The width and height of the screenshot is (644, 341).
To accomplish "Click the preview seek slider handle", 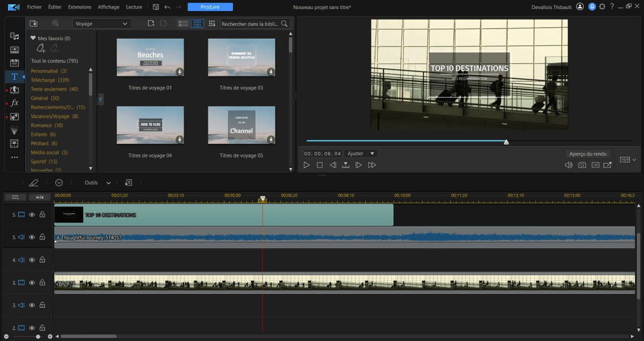I will (x=506, y=142).
